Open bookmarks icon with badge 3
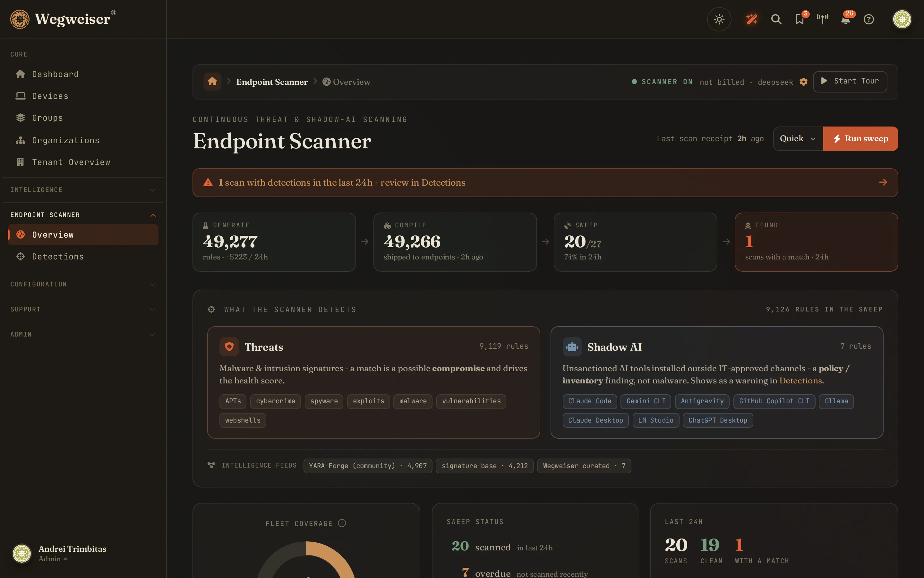 point(800,19)
